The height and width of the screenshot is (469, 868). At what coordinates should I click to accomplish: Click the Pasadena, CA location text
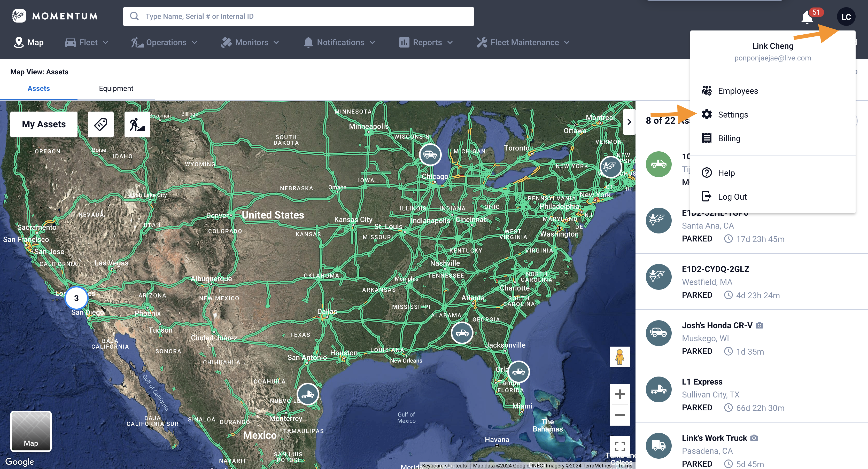[707, 451]
